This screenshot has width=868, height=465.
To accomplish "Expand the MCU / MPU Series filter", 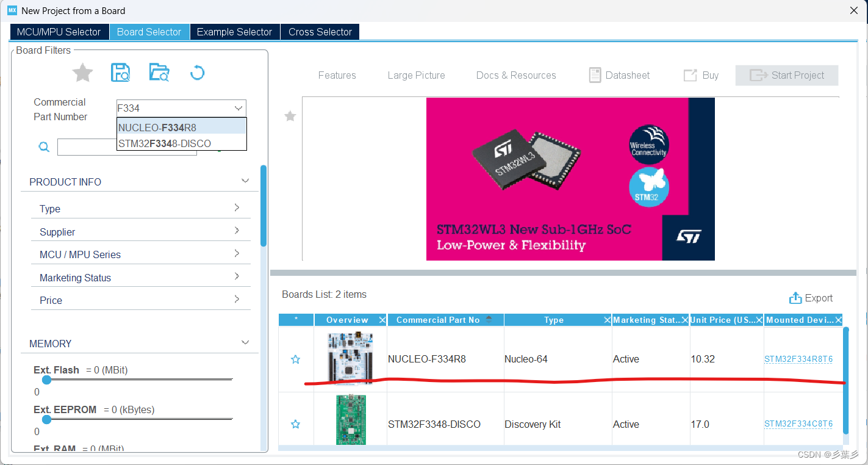I will pos(237,253).
